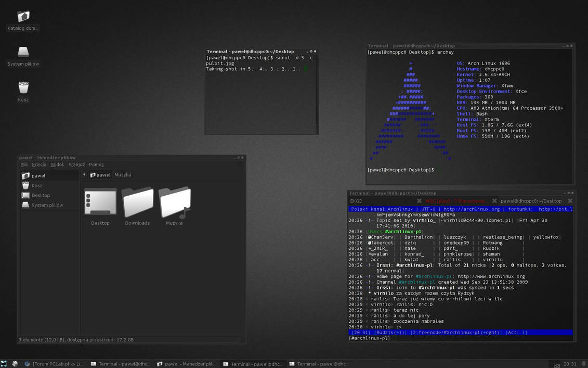Open the Downloads folder icon
Screen dimensions: 588x368
tap(137, 203)
